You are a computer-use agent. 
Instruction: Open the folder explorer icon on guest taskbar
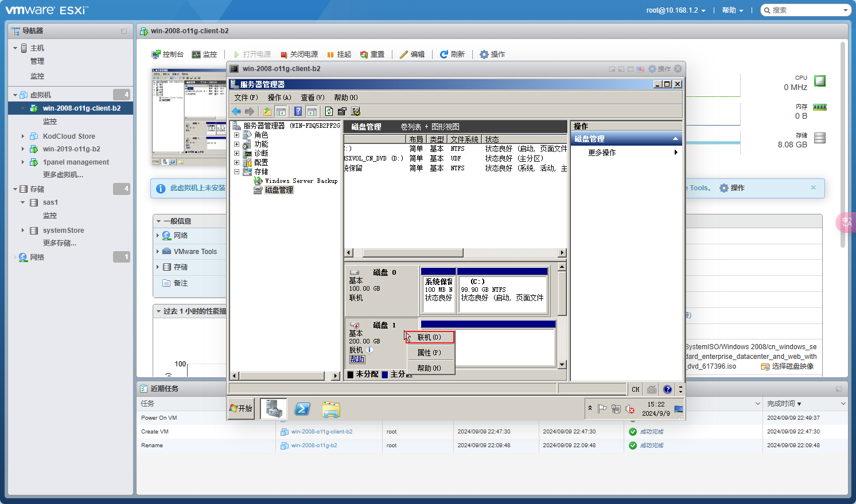[331, 409]
